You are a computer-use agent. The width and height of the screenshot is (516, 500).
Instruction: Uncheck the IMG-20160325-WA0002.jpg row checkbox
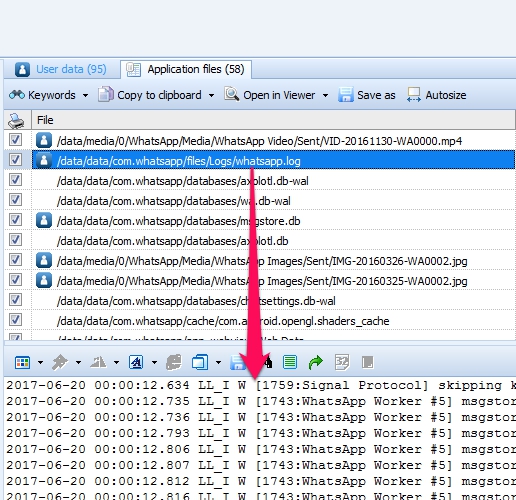pyautogui.click(x=15, y=280)
